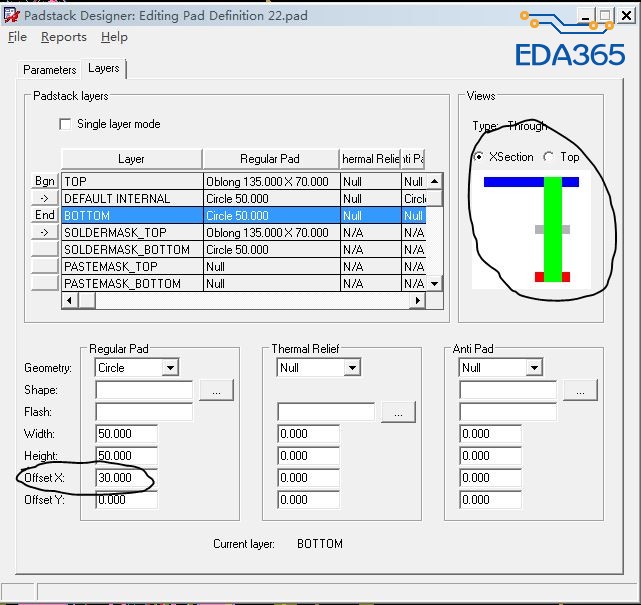Select the PASTEMASK_TOP layer row
Screen dimensions: 641x605
[244, 267]
